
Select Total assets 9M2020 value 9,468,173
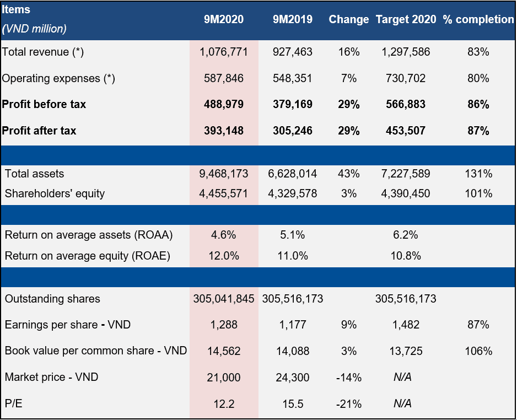[x=224, y=174]
